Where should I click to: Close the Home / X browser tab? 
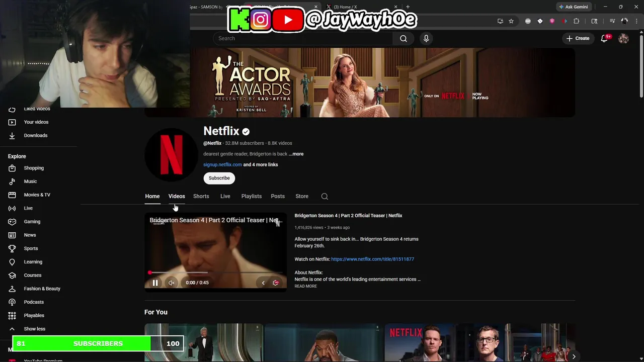tap(395, 7)
